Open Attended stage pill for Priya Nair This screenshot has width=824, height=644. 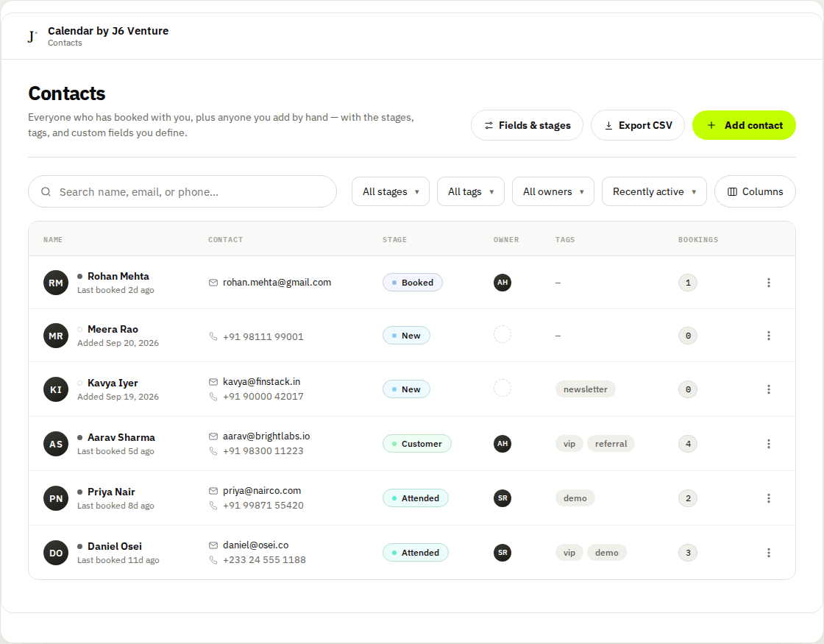[x=415, y=498]
